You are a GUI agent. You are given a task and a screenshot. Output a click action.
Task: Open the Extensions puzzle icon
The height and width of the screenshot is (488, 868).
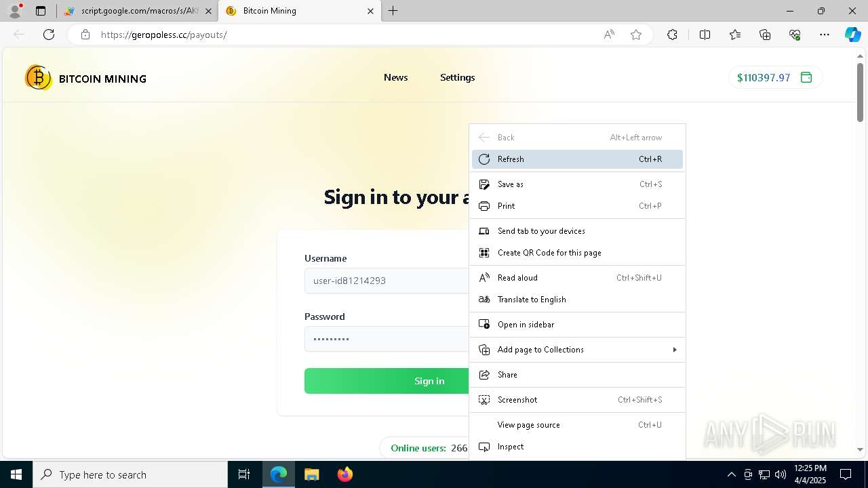click(x=672, y=35)
